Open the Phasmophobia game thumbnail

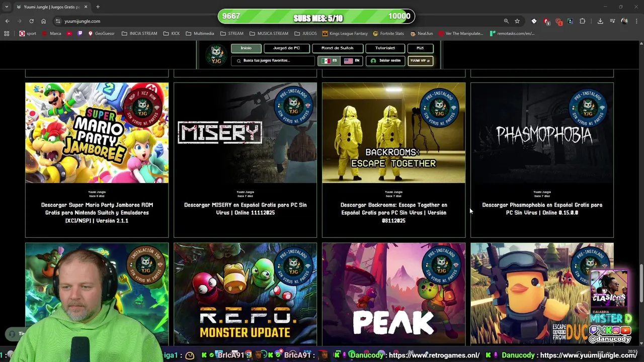point(542,133)
